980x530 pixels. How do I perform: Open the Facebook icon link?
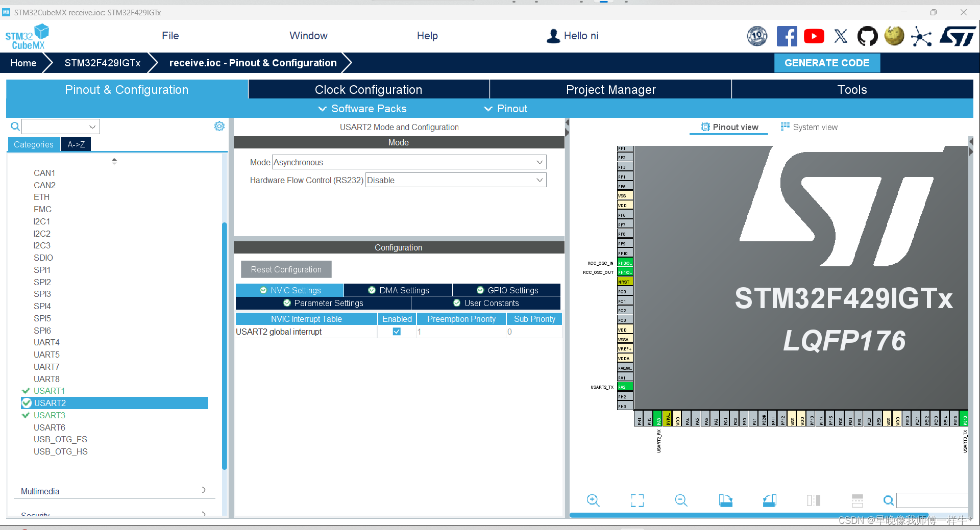787,36
